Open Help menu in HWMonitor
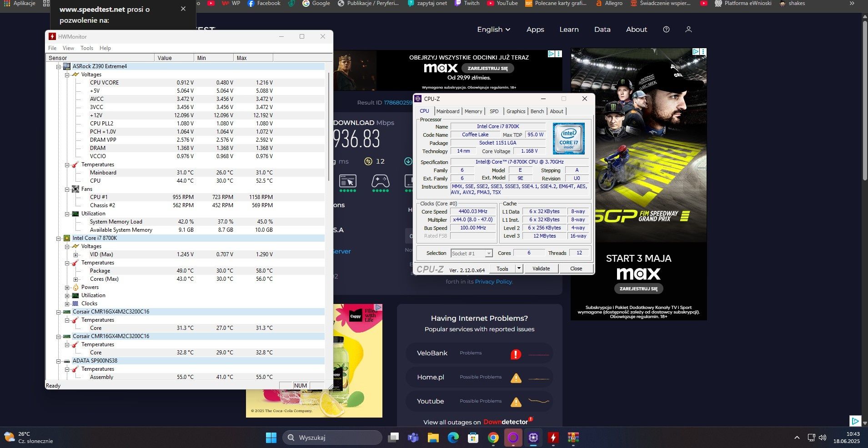Screen dimensions: 868x448 105,48
